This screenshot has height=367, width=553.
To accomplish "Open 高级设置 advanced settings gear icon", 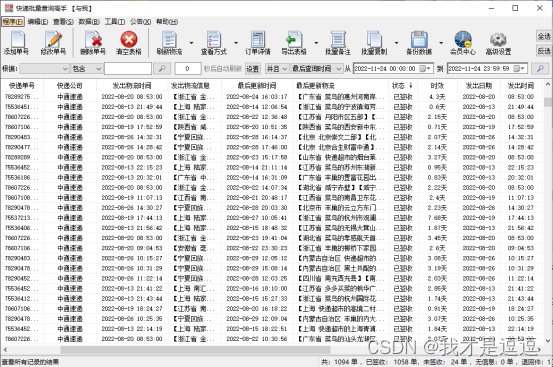I will pyautogui.click(x=498, y=43).
